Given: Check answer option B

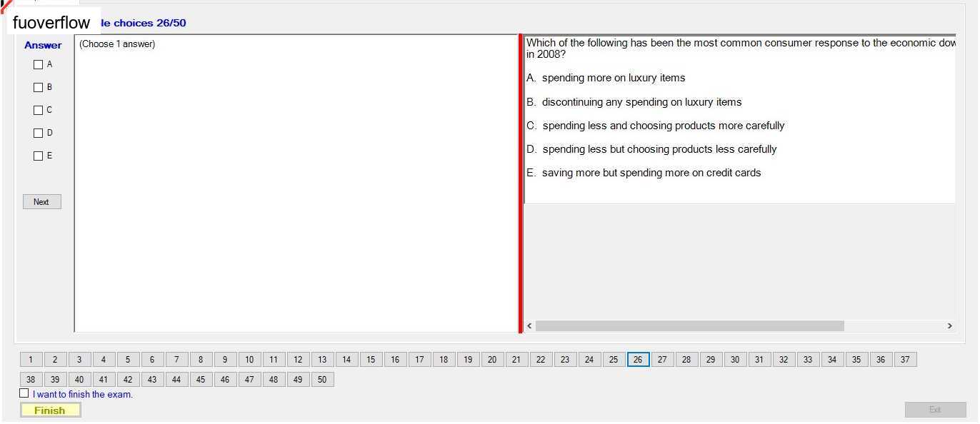Looking at the screenshot, I should pyautogui.click(x=39, y=88).
